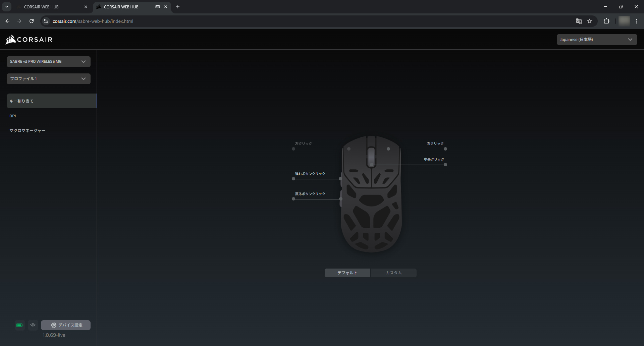Viewport: 644px width, 346px height.
Task: Click the 左クリック button assignment dot
Action: coord(294,149)
